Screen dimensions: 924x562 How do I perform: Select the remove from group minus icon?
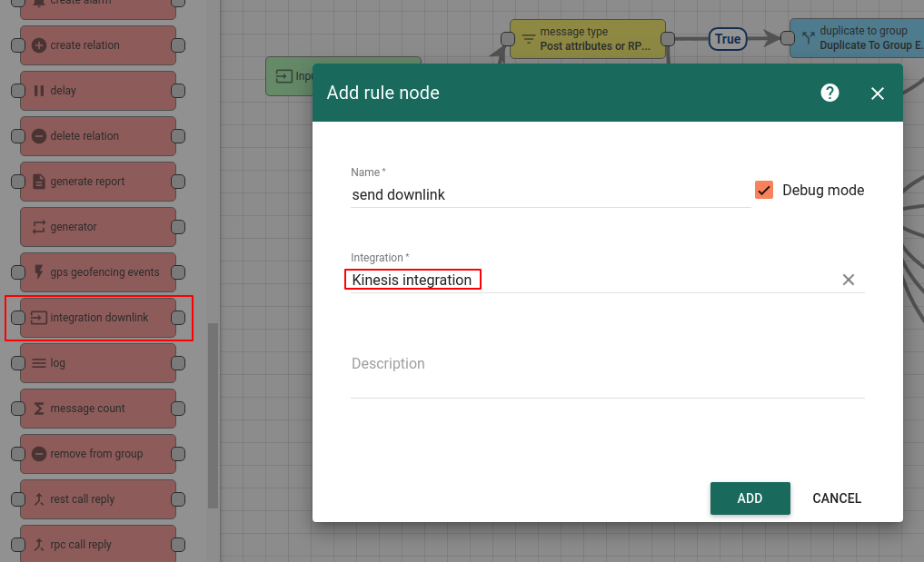[39, 454]
